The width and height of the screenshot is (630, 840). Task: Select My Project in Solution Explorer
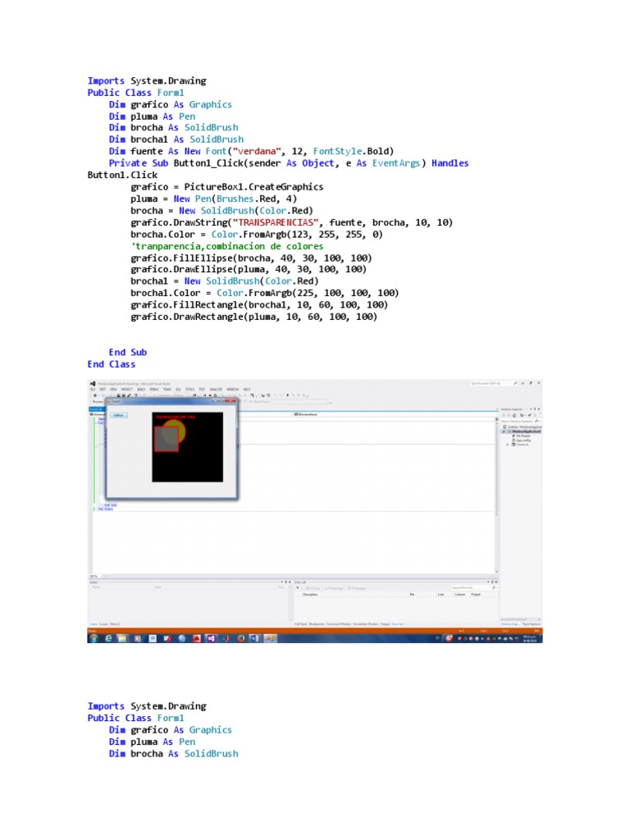[x=519, y=436]
